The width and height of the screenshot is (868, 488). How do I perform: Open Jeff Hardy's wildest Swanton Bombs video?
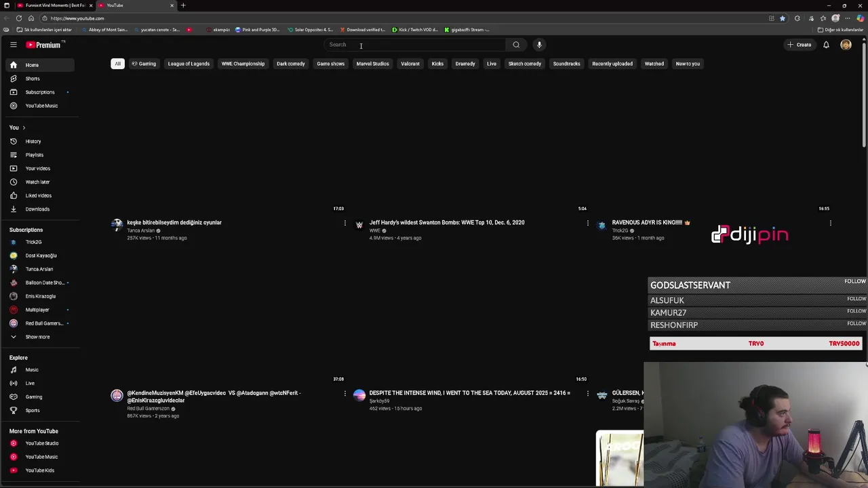(447, 222)
